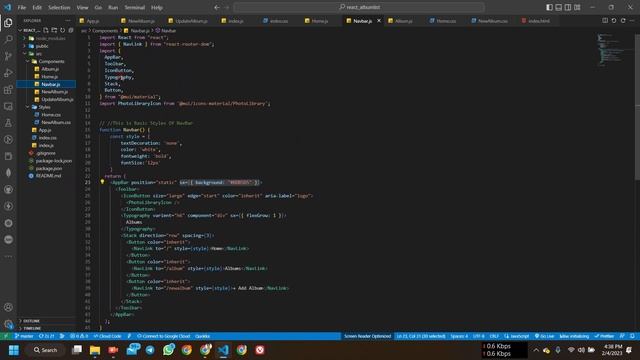The image size is (640, 360).
Task: Open the Search view in activity bar
Action: pyautogui.click(x=8, y=40)
